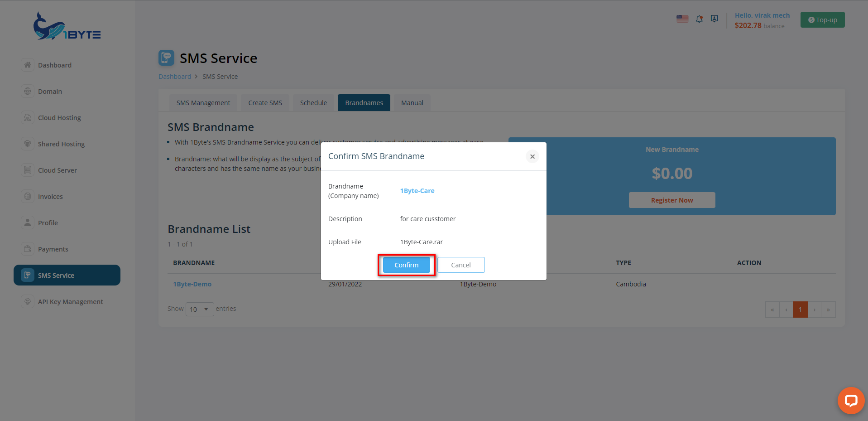Click the Cambodia type cell
The image size is (868, 421).
[x=631, y=284]
